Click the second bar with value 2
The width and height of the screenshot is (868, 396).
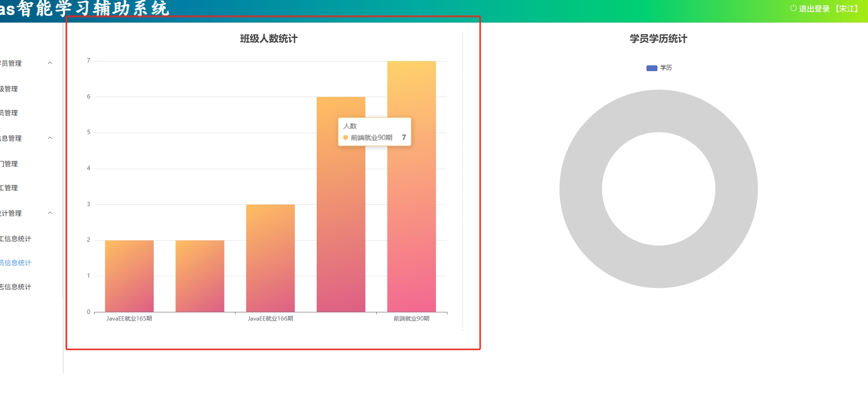pos(200,276)
